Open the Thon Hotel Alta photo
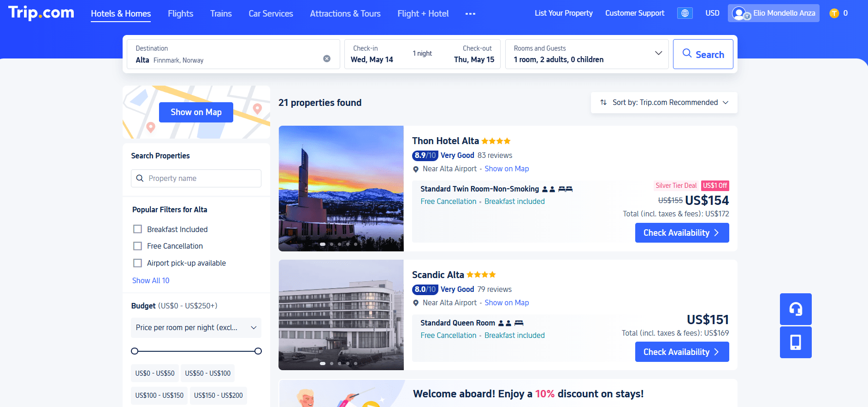 pos(341,188)
